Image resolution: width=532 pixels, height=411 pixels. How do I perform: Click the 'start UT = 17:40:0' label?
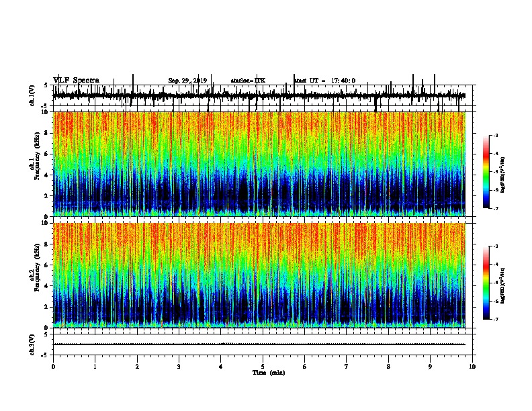pos(324,81)
